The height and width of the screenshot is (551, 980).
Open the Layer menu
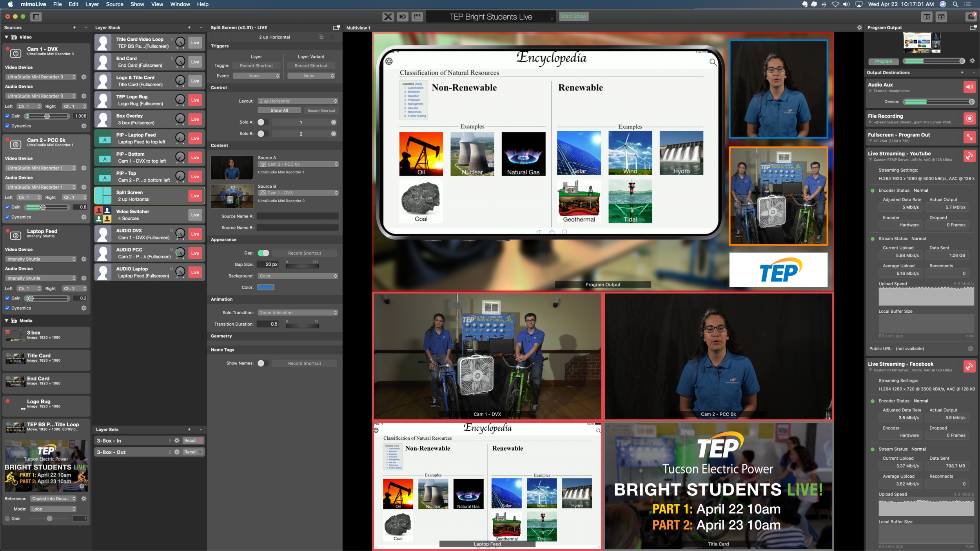92,4
